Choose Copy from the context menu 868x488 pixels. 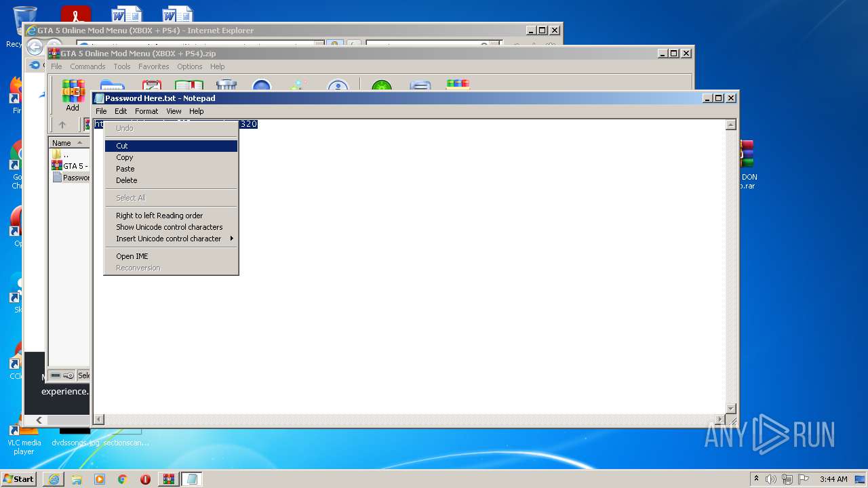pyautogui.click(x=171, y=157)
